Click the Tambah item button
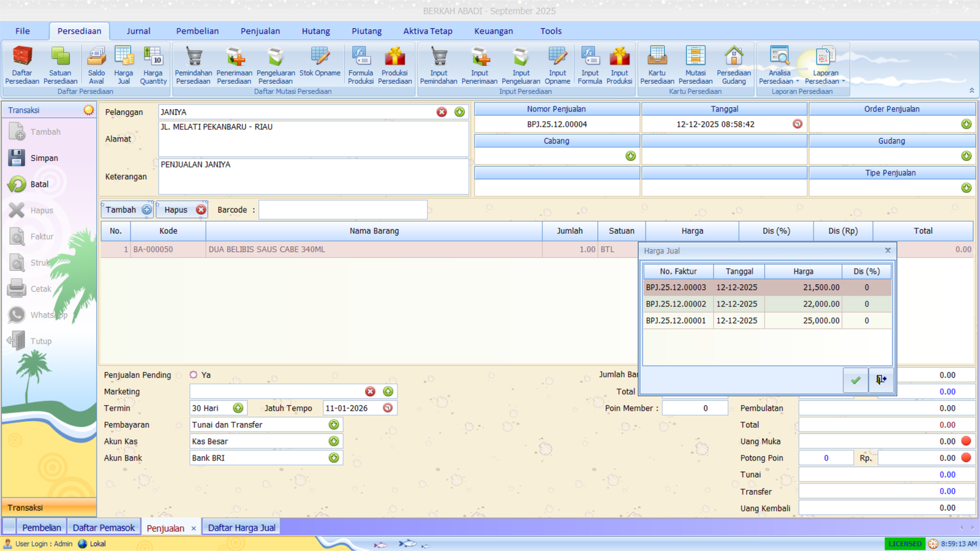The height and width of the screenshot is (551, 980). 127,209
